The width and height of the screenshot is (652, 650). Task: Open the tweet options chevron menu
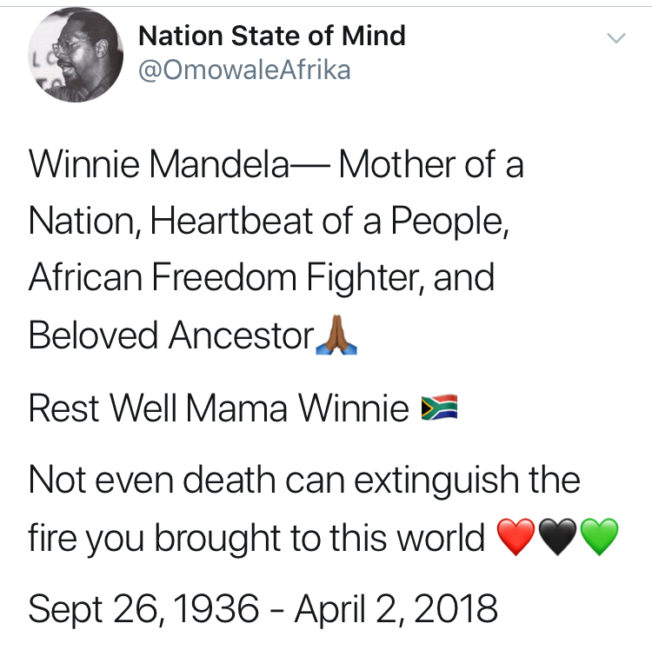coord(616,39)
